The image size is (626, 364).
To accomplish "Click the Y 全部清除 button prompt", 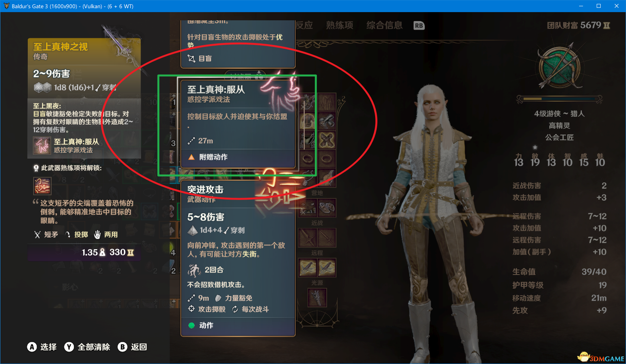I will [87, 347].
